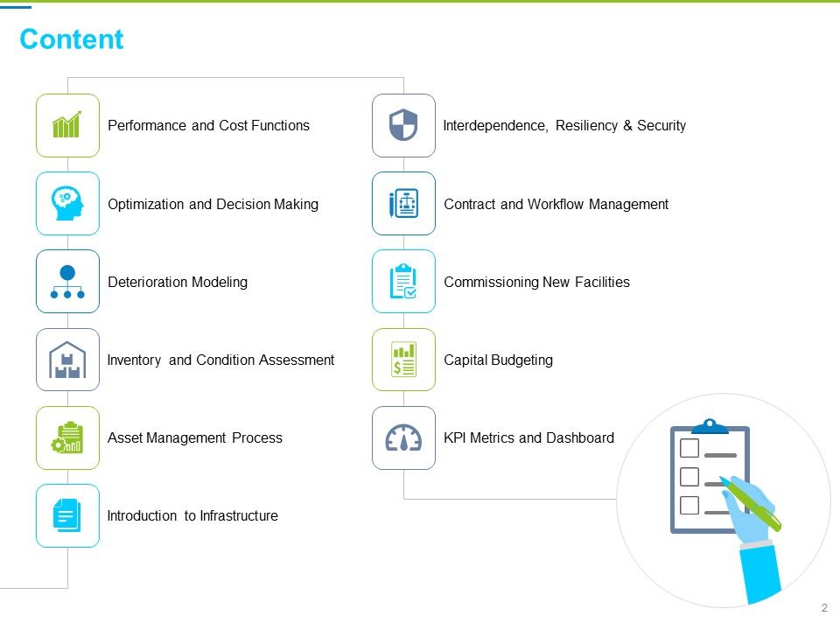Image resolution: width=840 pixels, height=630 pixels.
Task: Select the hierarchy Deterioration Modeling icon
Action: click(x=67, y=281)
